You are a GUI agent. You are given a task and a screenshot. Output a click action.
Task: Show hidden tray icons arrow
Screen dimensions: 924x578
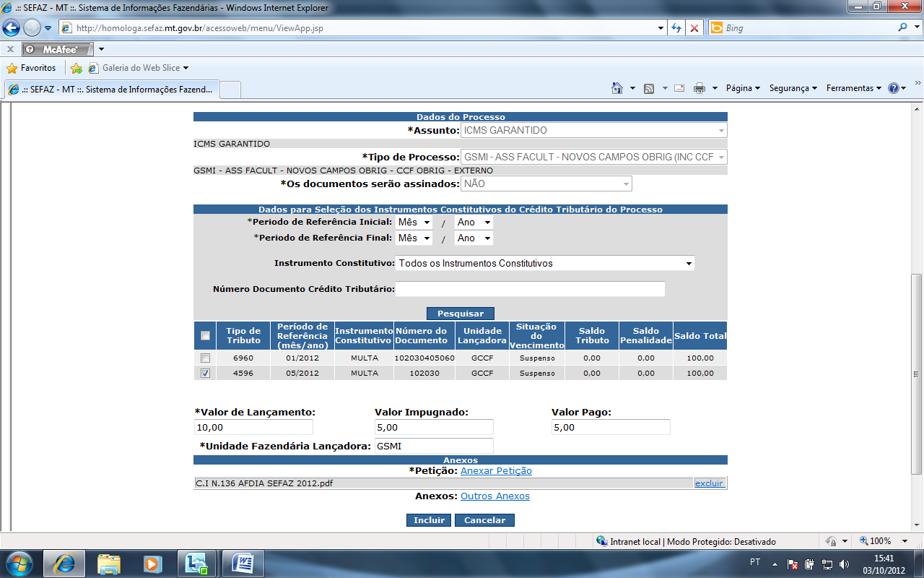[775, 564]
